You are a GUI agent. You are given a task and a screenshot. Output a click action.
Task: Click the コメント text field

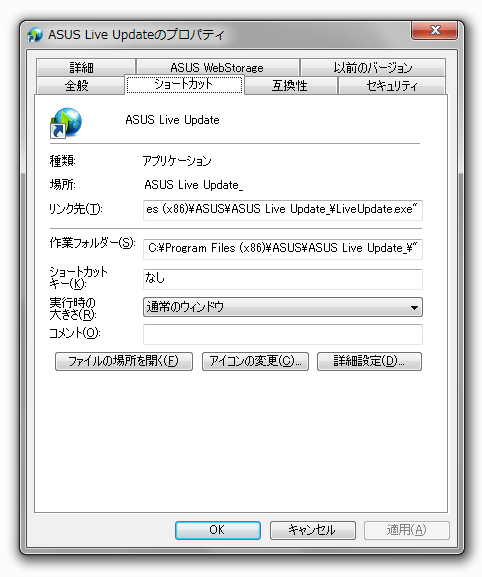[x=283, y=334]
